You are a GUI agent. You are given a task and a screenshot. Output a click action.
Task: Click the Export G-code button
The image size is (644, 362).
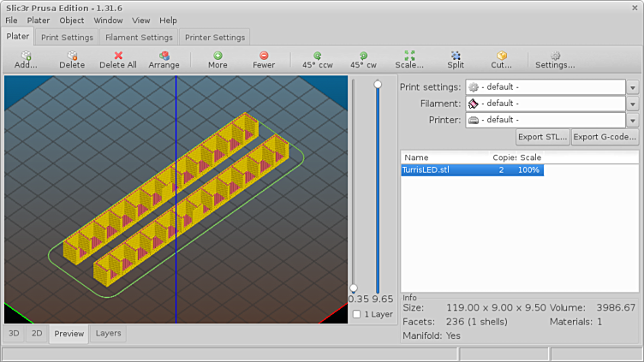605,137
